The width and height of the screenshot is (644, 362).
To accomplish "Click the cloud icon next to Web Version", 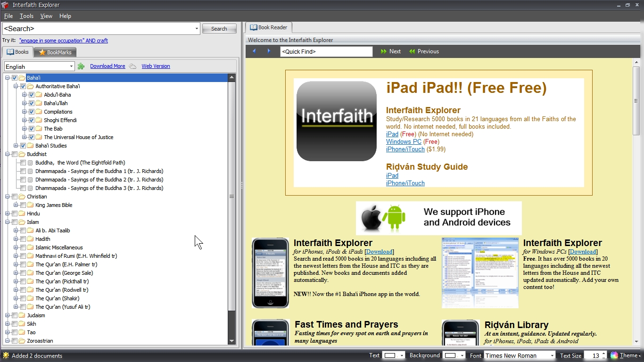I will point(133,66).
